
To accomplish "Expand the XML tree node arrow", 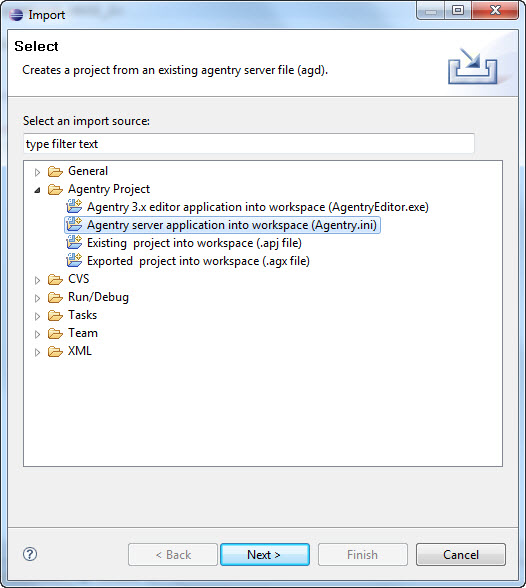I will coord(37,352).
